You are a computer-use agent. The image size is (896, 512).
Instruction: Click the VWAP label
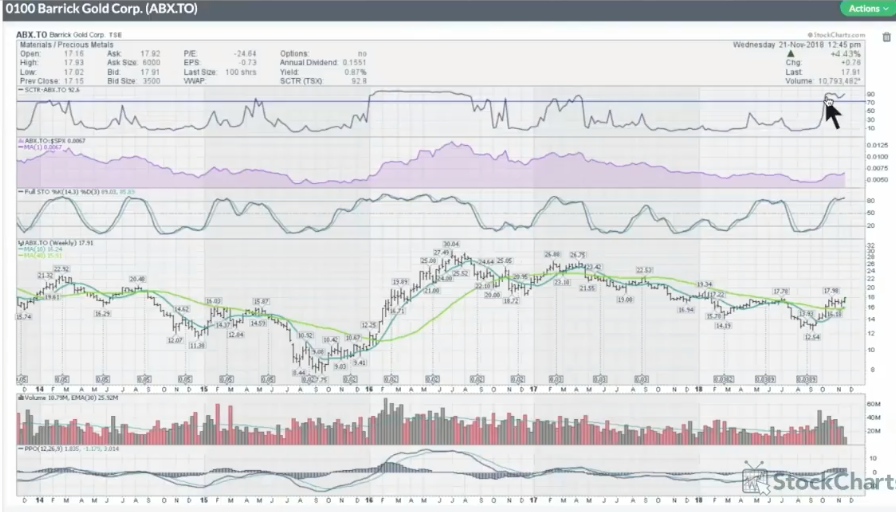(194, 81)
